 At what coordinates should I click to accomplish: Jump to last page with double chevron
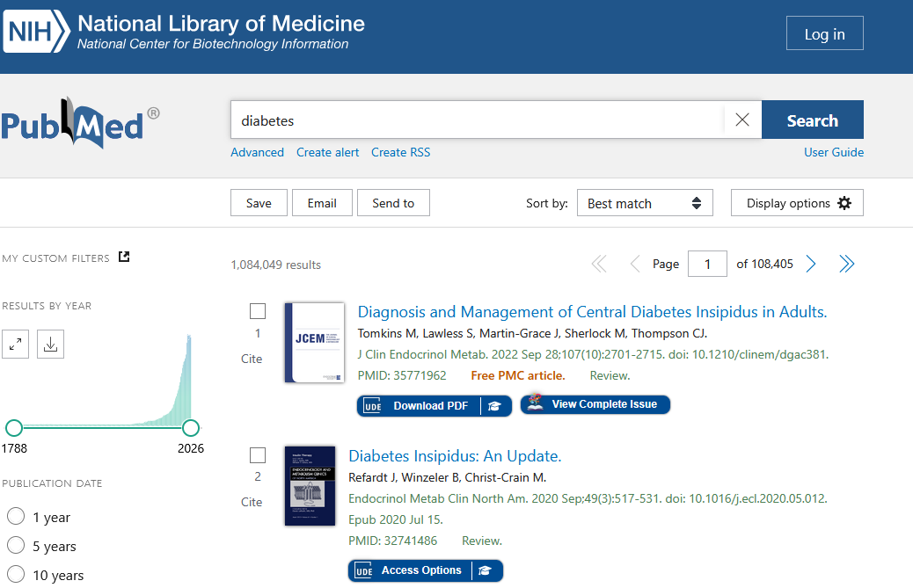point(846,263)
